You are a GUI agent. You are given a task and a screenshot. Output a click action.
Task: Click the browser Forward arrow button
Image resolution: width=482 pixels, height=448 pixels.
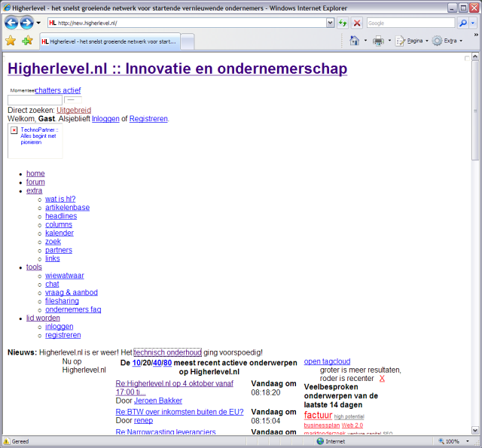click(27, 23)
